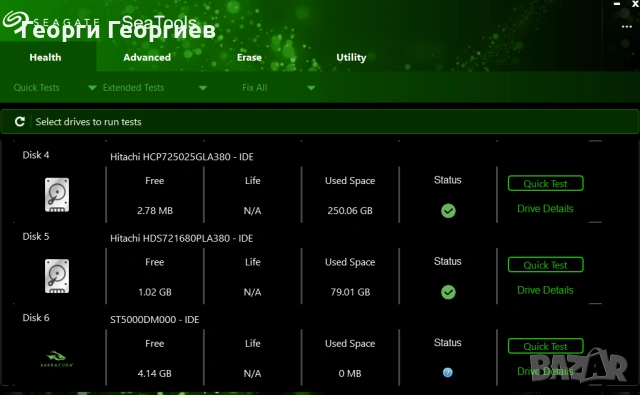Switch to the Health tab
Image resolution: width=640 pixels, height=395 pixels.
[45, 58]
